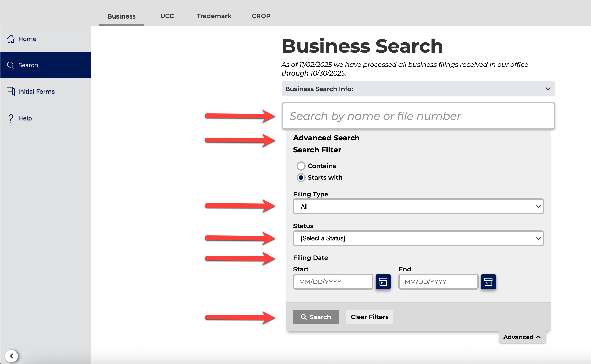Open the Filing Type dropdown

tap(418, 207)
